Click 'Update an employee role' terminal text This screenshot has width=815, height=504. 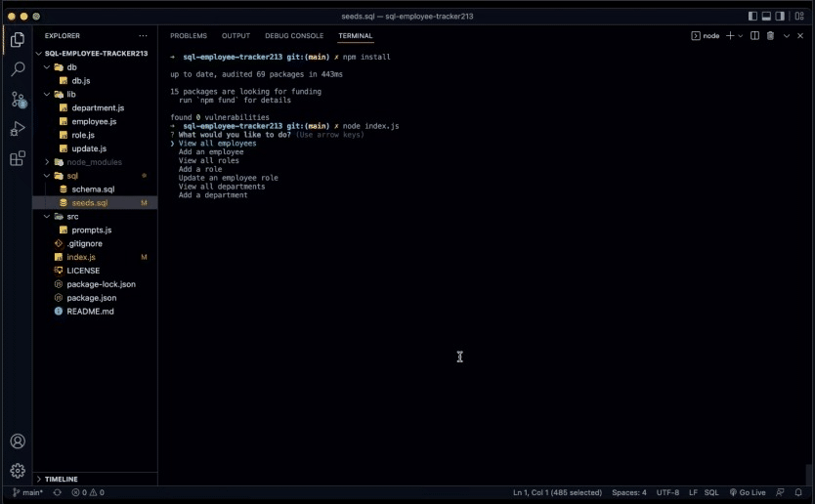pos(228,178)
